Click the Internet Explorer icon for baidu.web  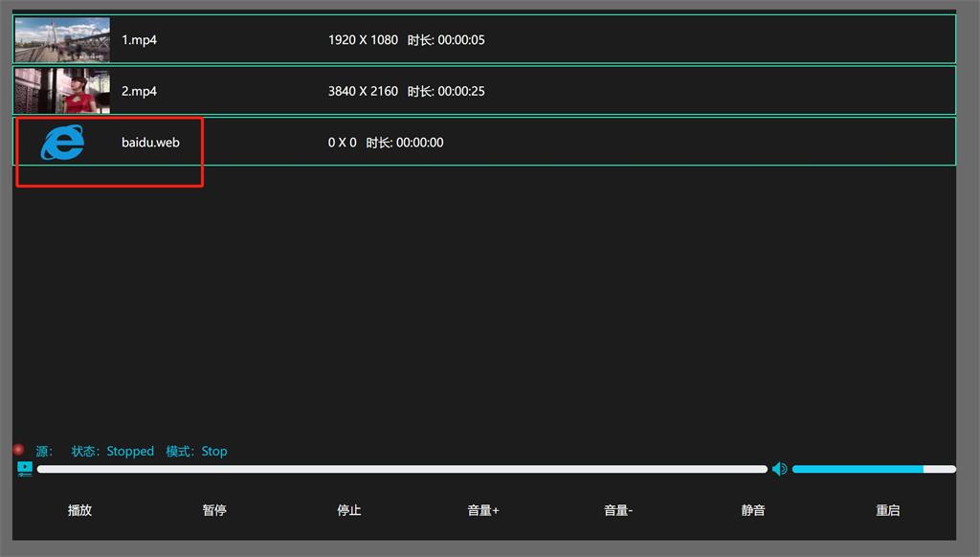click(x=62, y=142)
